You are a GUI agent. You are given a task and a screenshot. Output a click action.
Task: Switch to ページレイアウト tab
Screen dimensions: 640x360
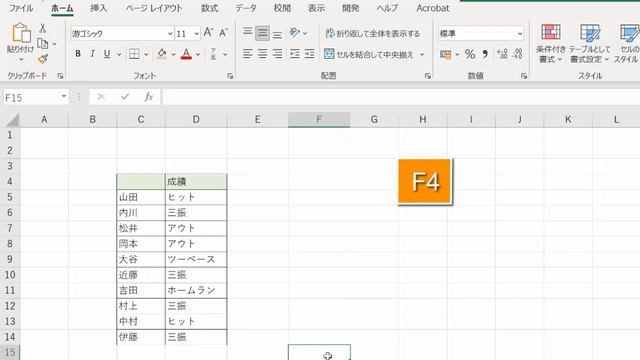tap(154, 8)
